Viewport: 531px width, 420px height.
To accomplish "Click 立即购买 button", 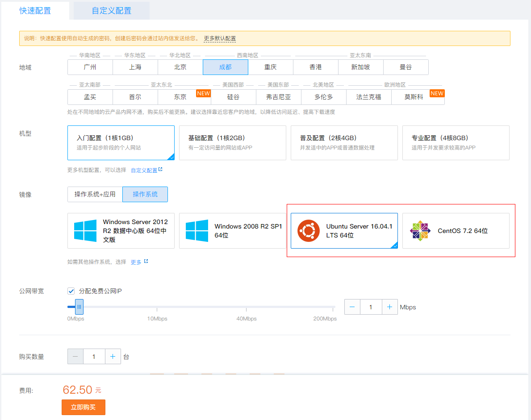I will 84,407.
